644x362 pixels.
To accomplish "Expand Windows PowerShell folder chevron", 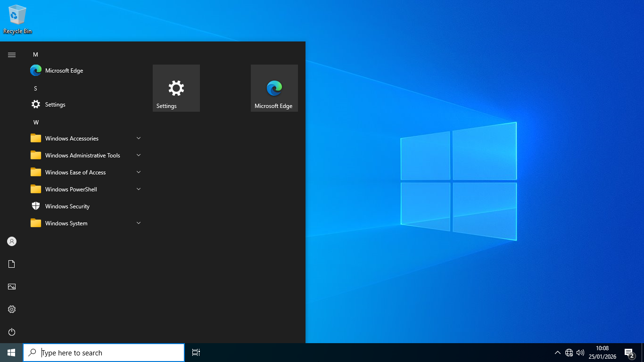I will (x=139, y=189).
